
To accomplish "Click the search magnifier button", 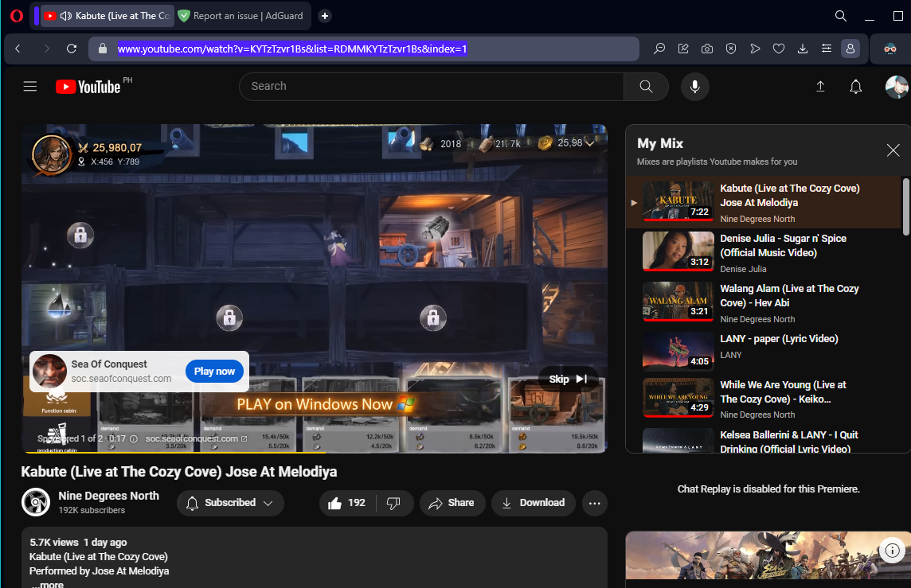I will [646, 87].
